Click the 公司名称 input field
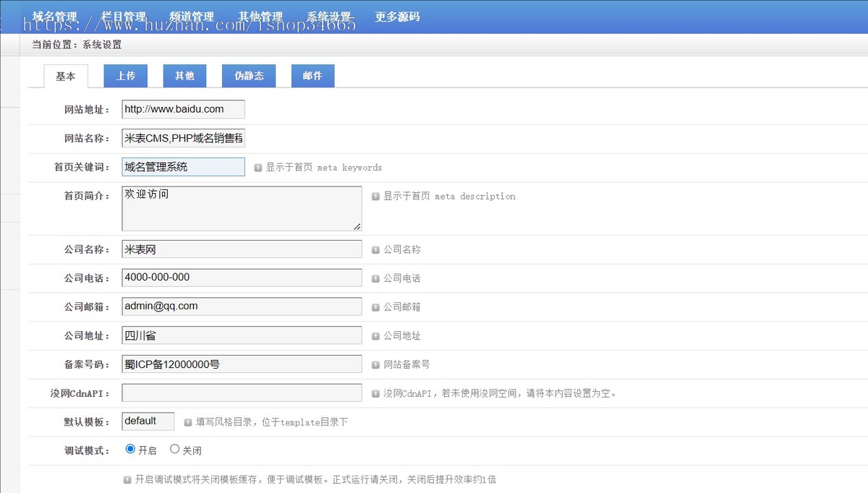The image size is (868, 493). [x=242, y=249]
